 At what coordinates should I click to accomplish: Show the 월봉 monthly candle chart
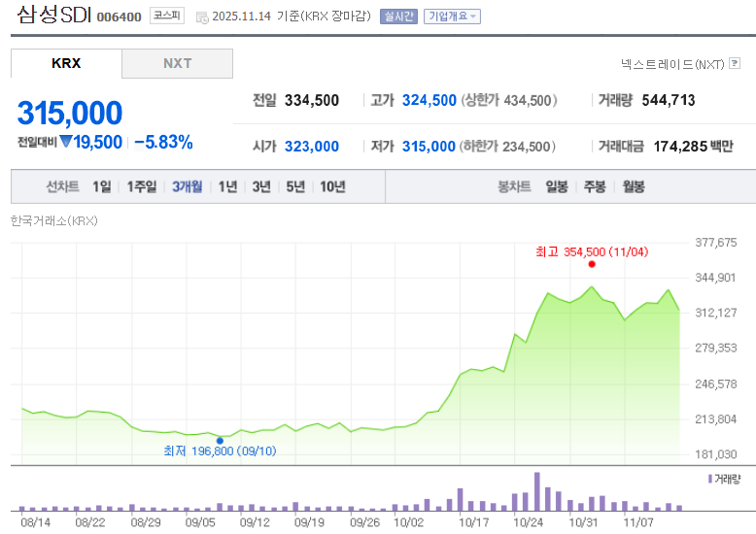point(633,186)
